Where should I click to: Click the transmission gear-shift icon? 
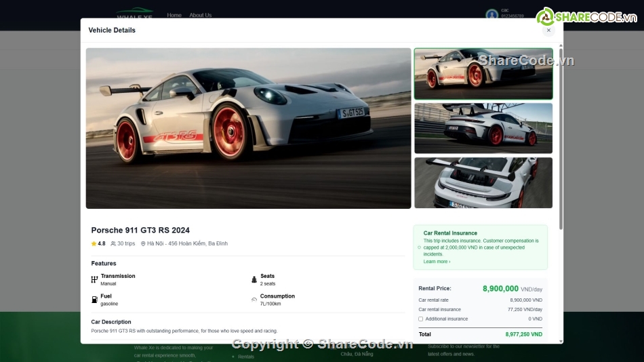[94, 279]
